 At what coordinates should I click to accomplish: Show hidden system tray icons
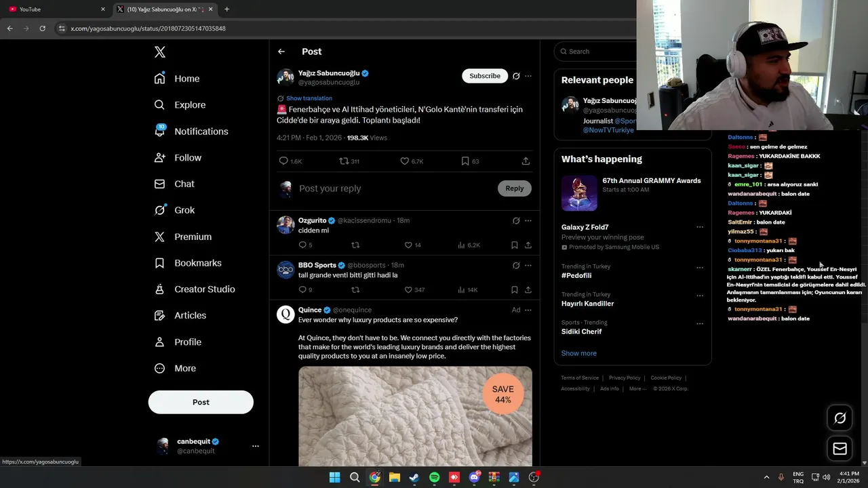click(766, 477)
